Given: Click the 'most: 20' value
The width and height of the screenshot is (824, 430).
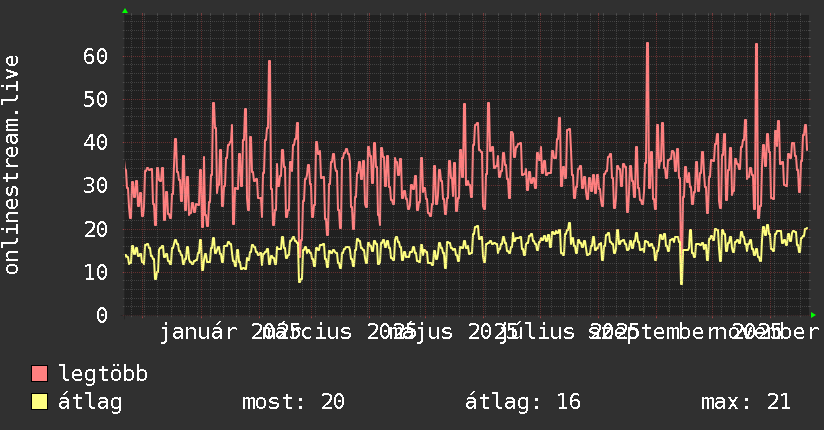Looking at the screenshot, I should (293, 402).
